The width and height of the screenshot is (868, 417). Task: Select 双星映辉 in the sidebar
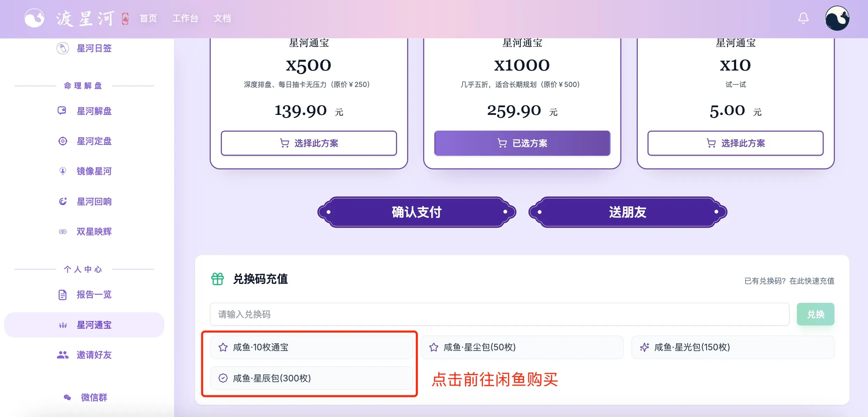coord(94,232)
